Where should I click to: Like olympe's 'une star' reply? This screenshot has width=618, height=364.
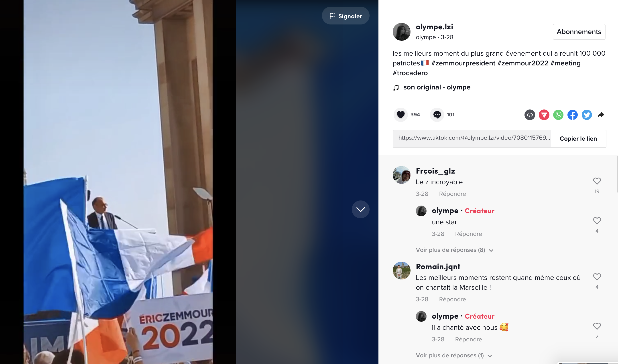pos(597,221)
